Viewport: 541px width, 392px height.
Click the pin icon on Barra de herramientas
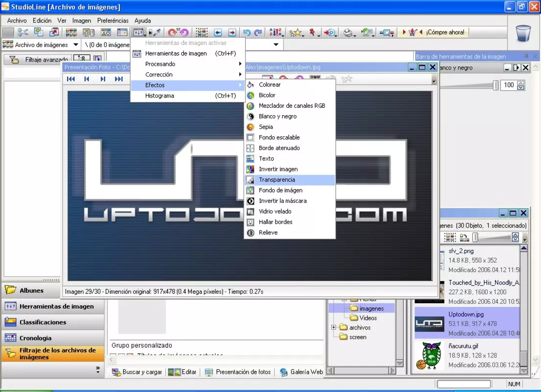click(x=526, y=56)
